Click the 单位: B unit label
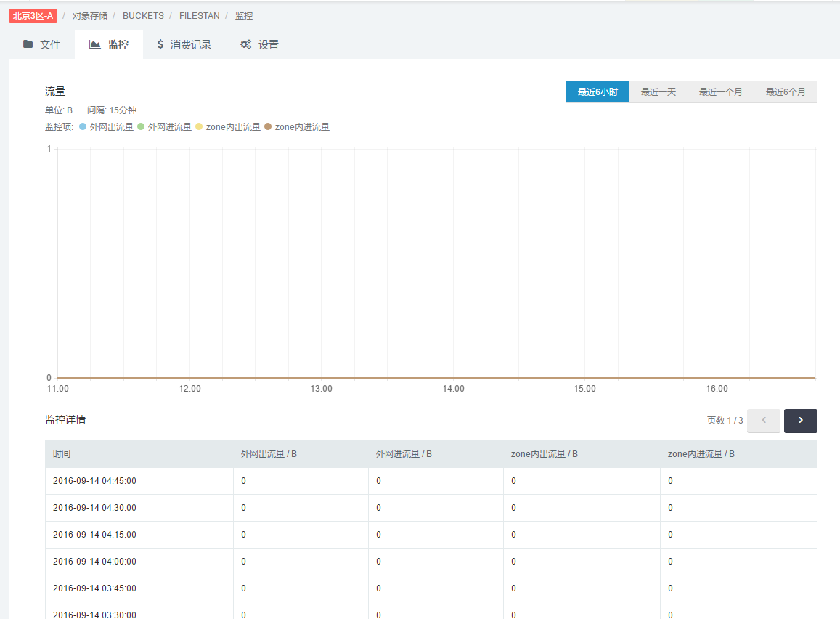Viewport: 840px width, 619px height. [58, 110]
